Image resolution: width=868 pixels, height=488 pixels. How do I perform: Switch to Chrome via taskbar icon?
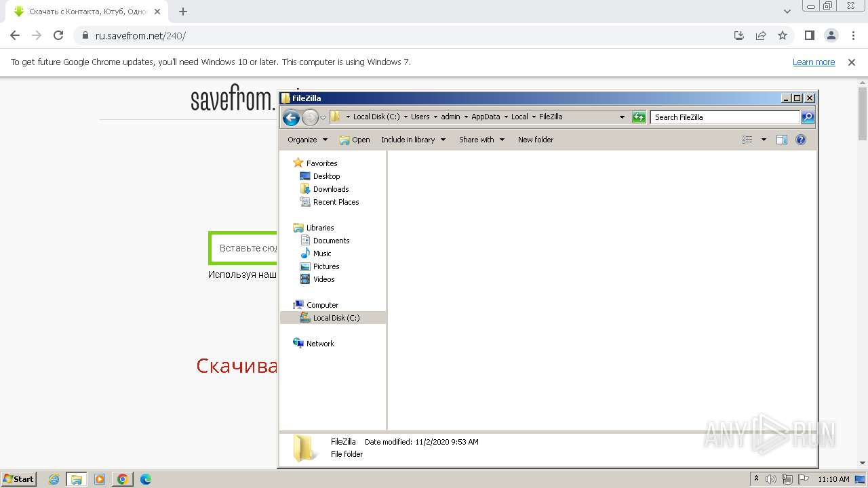123,479
